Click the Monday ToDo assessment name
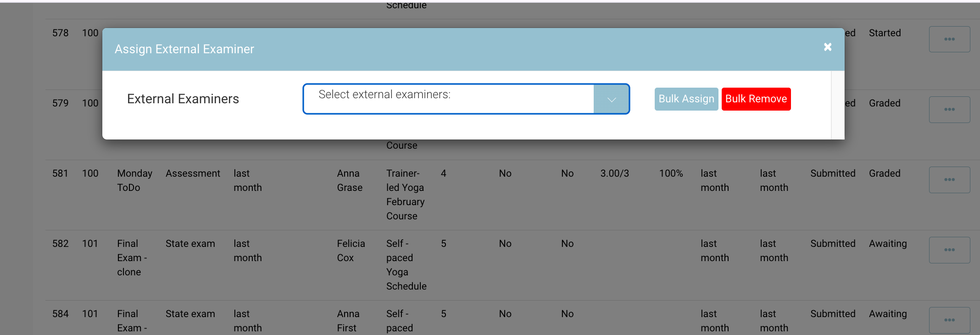The width and height of the screenshot is (980, 335). (134, 180)
